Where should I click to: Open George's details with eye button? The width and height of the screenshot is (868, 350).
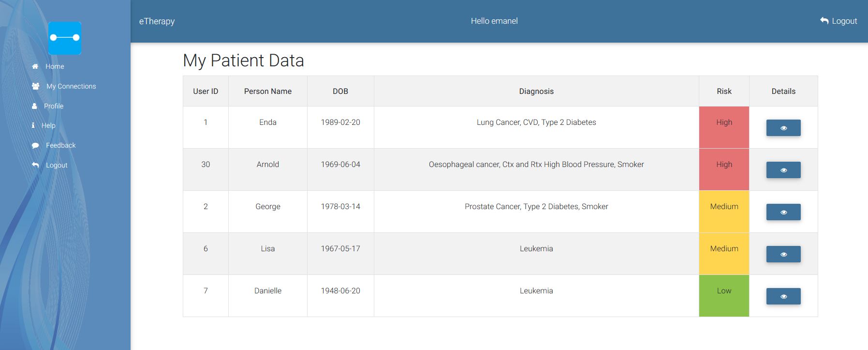coord(783,212)
